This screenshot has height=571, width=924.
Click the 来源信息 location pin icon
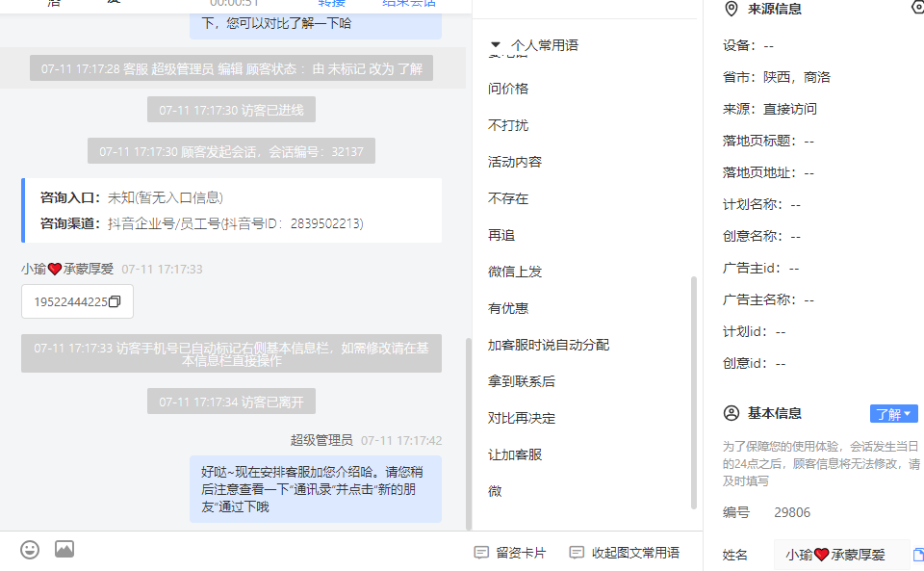(731, 9)
